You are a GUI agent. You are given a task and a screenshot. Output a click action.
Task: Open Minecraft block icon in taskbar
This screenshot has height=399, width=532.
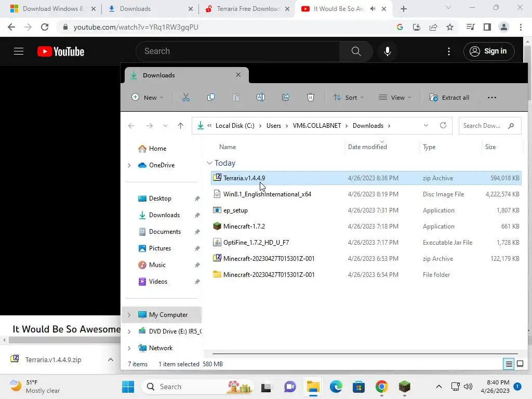click(404, 387)
